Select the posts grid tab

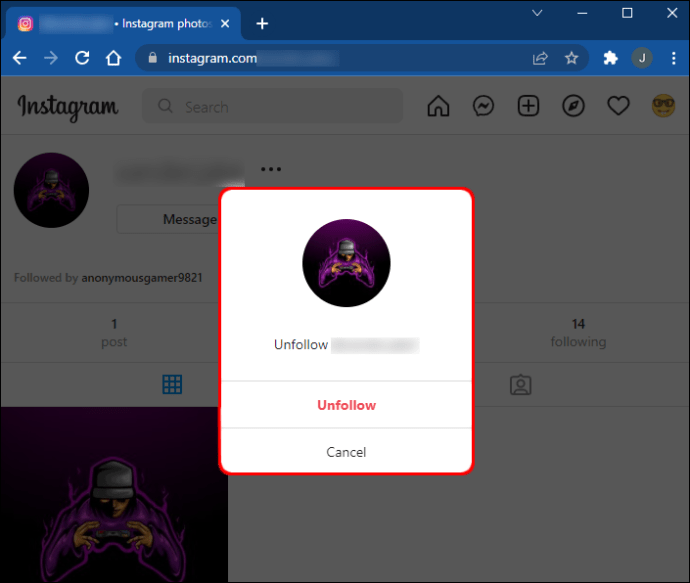click(172, 385)
